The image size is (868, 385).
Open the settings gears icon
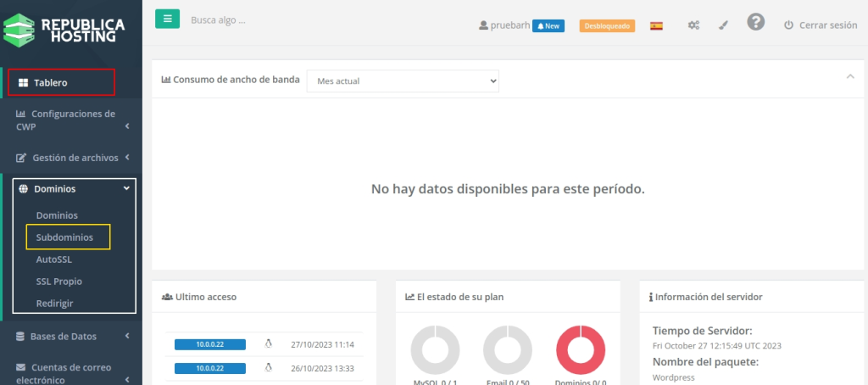[693, 25]
